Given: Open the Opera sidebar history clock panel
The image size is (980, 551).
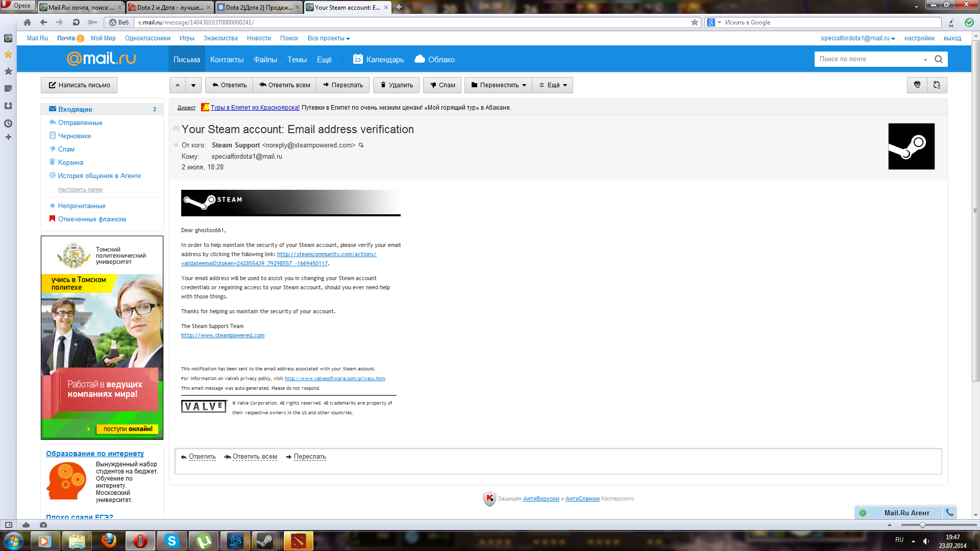Looking at the screenshot, I should tap(8, 123).
